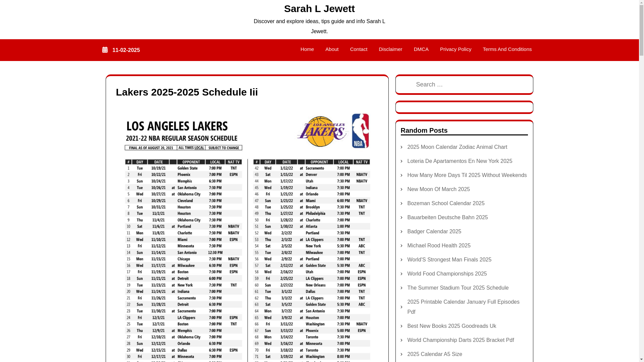This screenshot has height=362, width=644.
Task: Open Michael Rood Health 2025 post
Action: tap(439, 246)
